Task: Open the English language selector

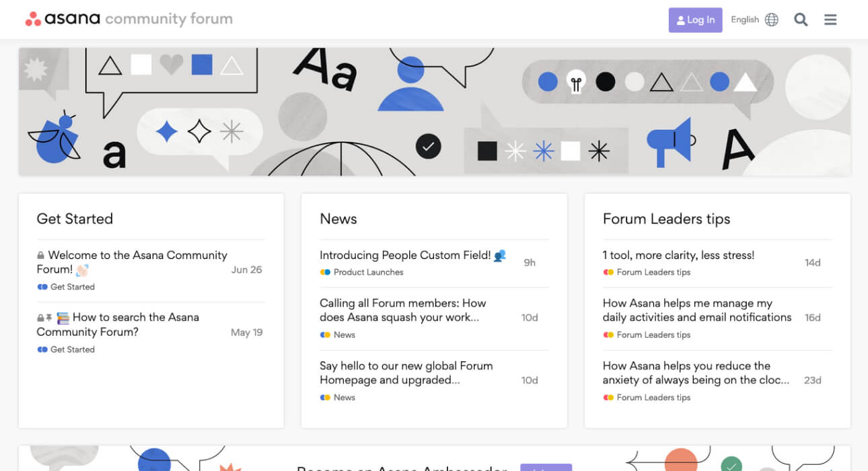Action: [745, 20]
